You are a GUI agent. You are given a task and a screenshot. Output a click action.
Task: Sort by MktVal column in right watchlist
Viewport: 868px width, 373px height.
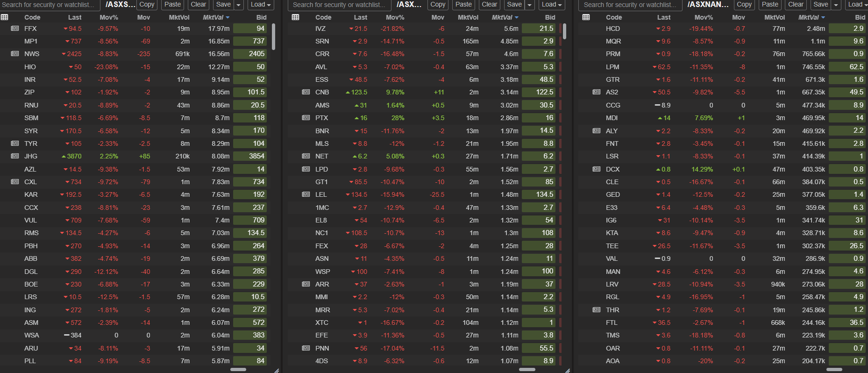[811, 17]
